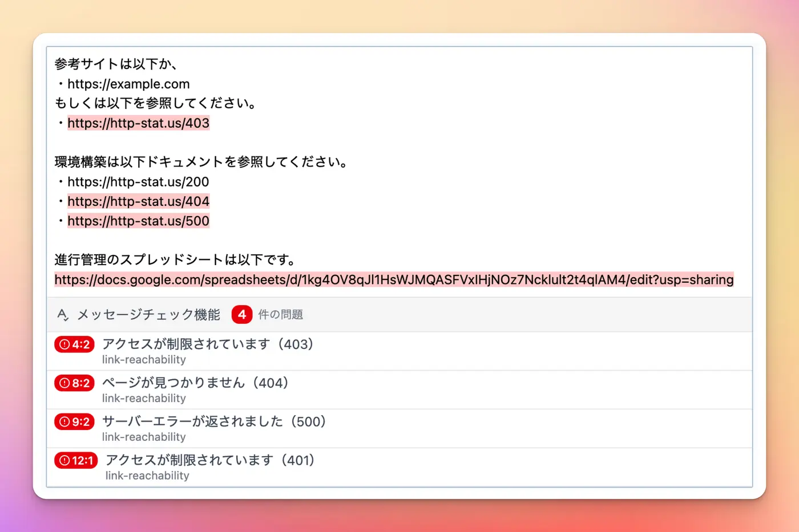
Task: Click link-reachability label under 401 issue
Action: (147, 476)
